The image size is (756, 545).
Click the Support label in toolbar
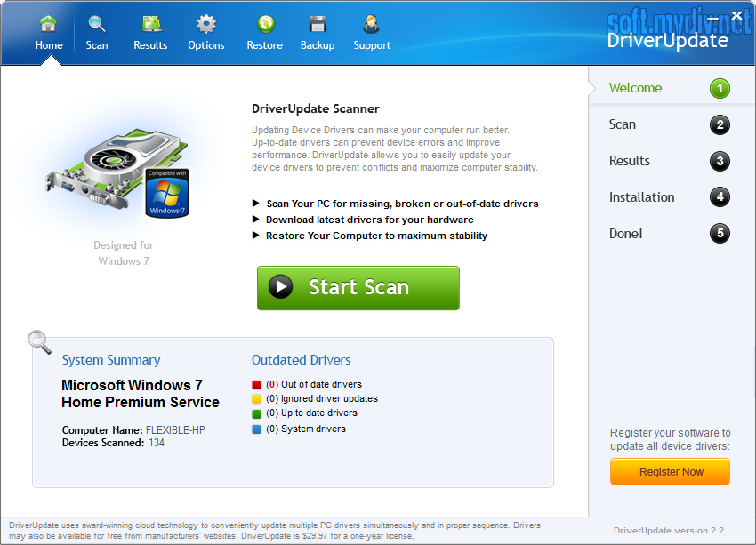[372, 45]
